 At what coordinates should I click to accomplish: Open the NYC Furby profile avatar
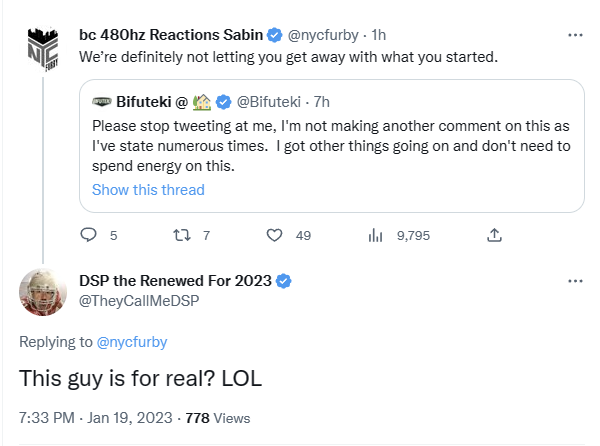tap(43, 49)
